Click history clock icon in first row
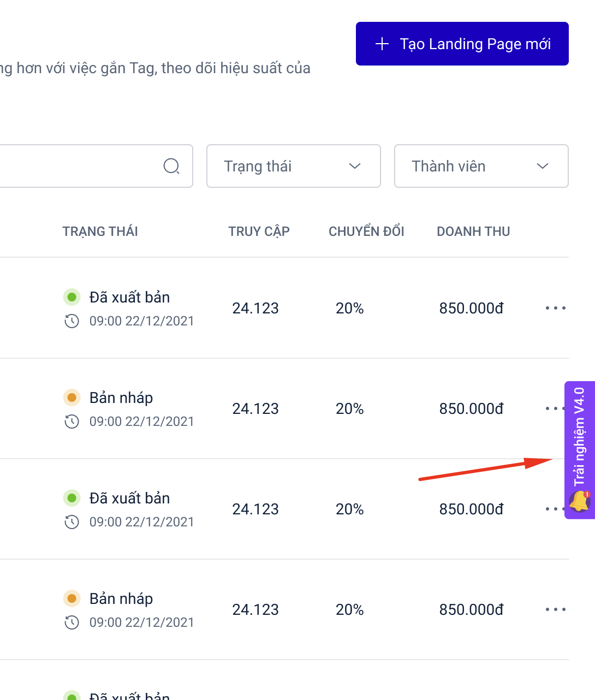 [x=72, y=321]
